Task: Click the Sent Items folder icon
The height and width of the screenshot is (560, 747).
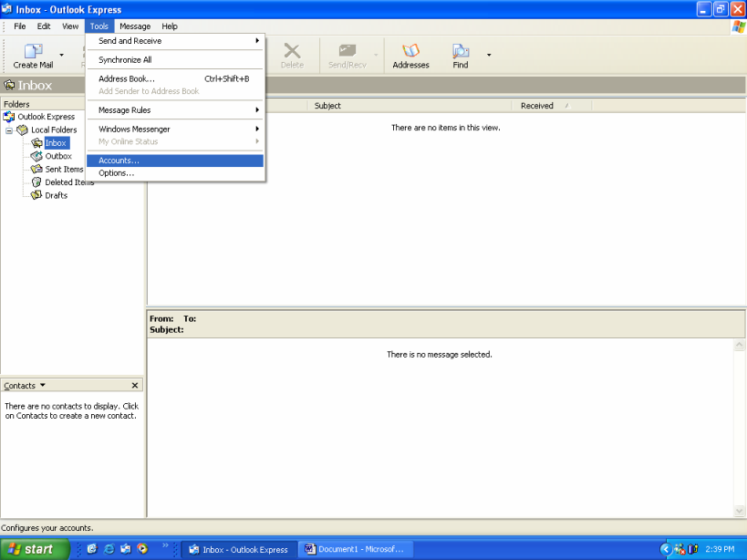Action: [36, 169]
